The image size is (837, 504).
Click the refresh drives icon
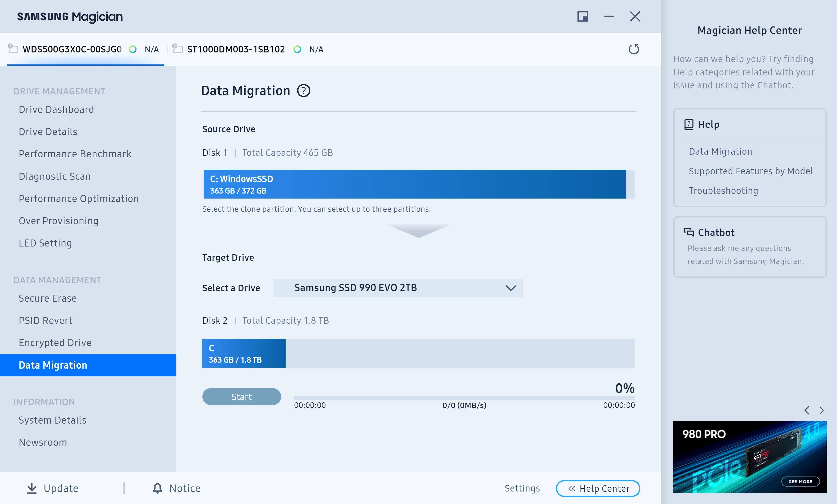click(634, 49)
